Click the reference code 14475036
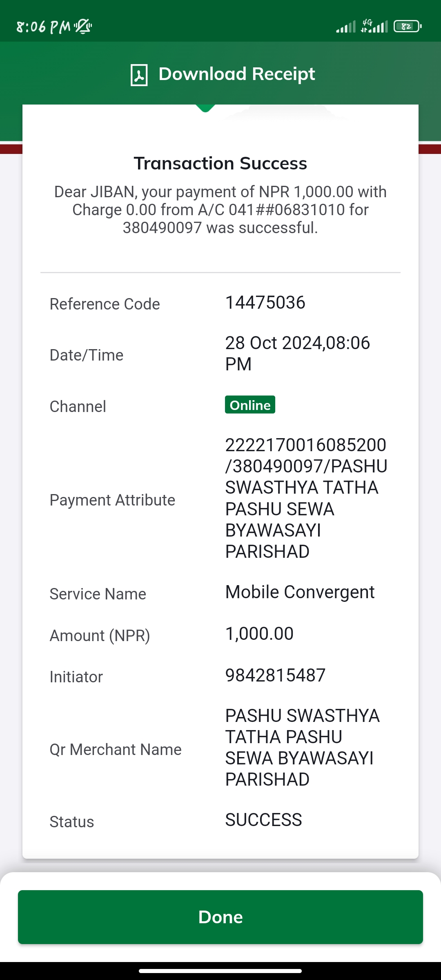 click(x=265, y=303)
